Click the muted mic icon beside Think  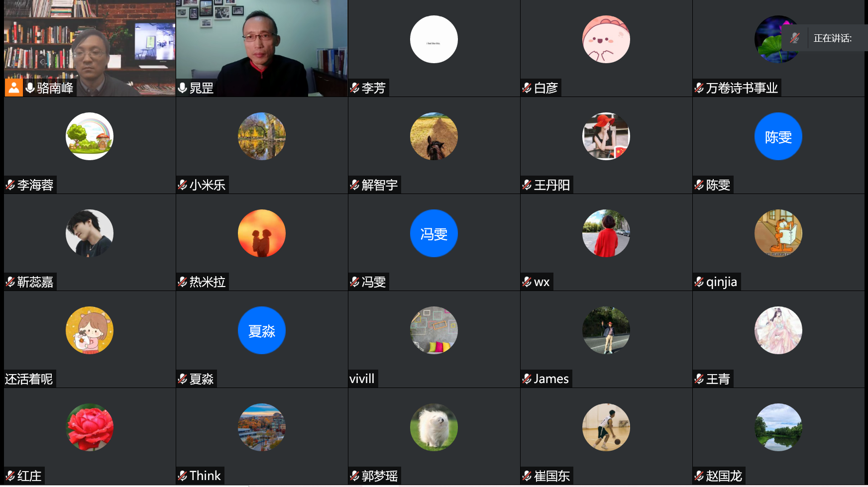[x=183, y=476]
